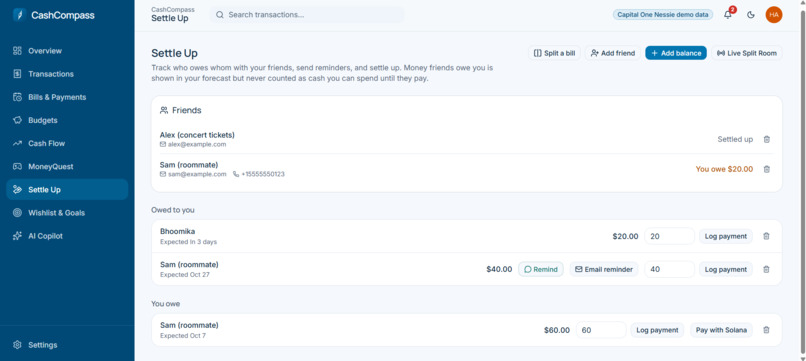The height and width of the screenshot is (361, 806).
Task: Log payment for Bhoomika
Action: (x=726, y=237)
